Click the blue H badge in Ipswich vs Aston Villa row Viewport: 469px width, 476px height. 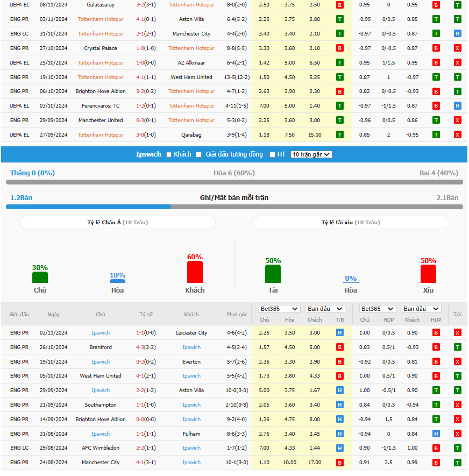pos(340,390)
